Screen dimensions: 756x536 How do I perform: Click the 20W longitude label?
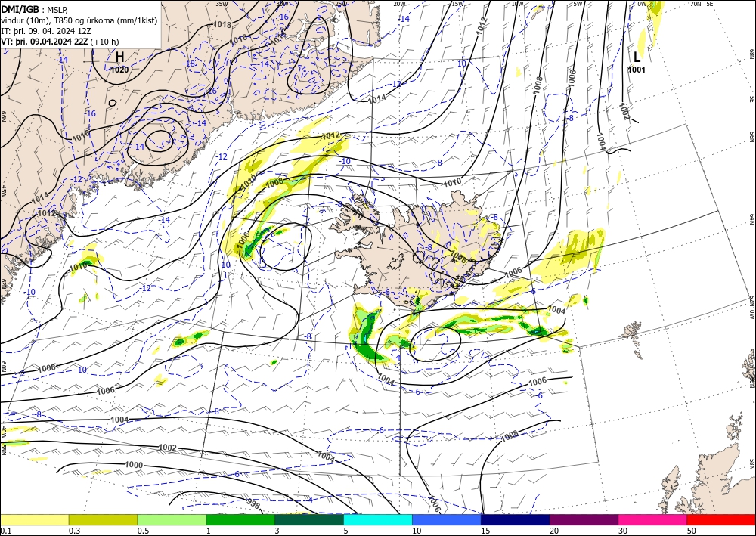click(399, 4)
